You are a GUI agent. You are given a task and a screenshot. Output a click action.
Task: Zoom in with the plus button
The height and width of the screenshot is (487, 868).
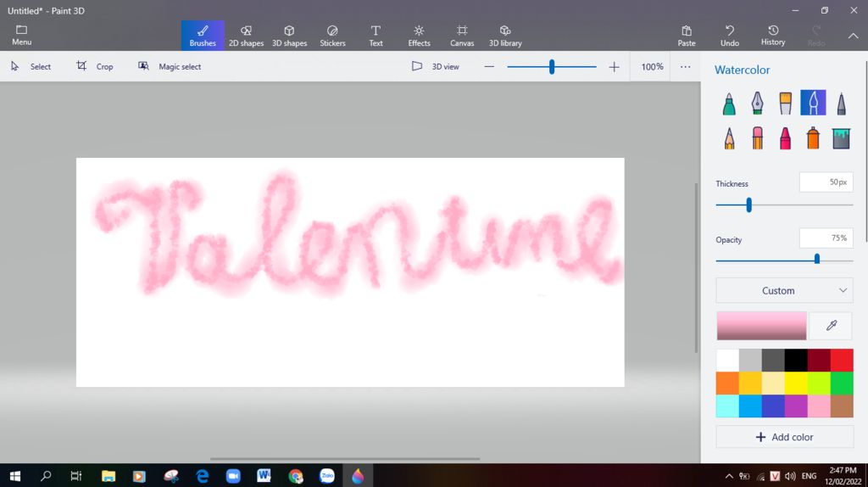614,67
